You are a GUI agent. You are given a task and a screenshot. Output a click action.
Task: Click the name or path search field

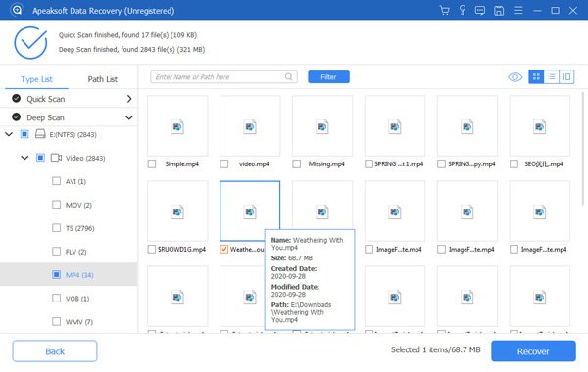click(x=223, y=76)
